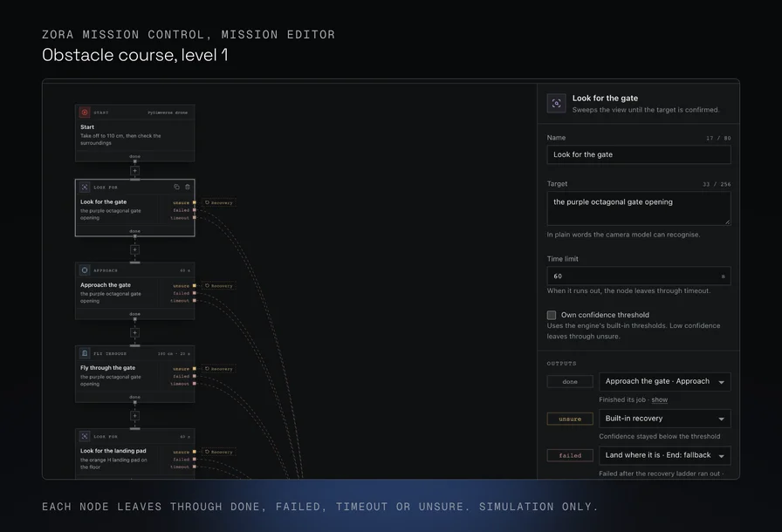The height and width of the screenshot is (532, 782).
Task: Click the failed port on Look for the gate node
Action: coord(195,210)
